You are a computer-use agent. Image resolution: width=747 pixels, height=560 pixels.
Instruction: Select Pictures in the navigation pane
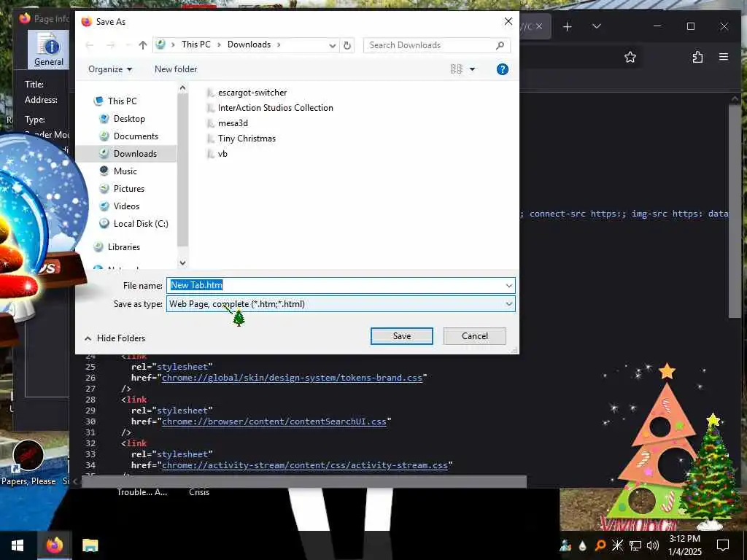(123, 189)
